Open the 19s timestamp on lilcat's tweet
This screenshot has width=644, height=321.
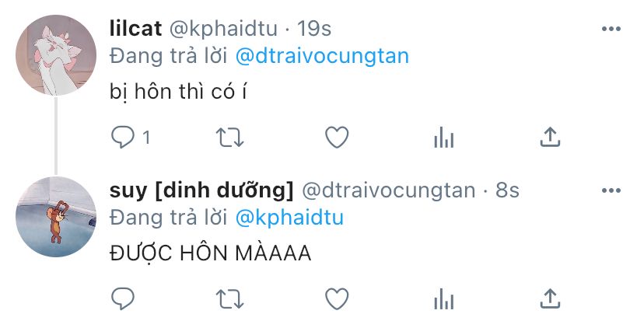(313, 29)
